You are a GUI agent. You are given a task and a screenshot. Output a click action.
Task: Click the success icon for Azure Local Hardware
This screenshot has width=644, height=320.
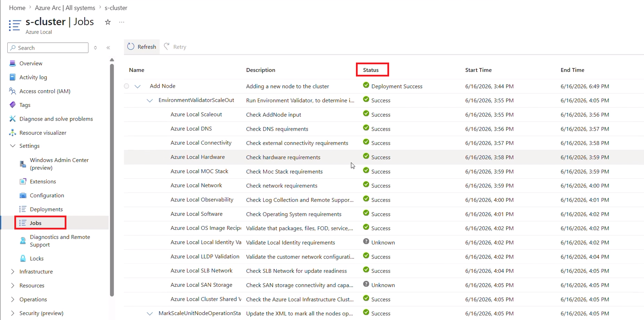pos(366,156)
